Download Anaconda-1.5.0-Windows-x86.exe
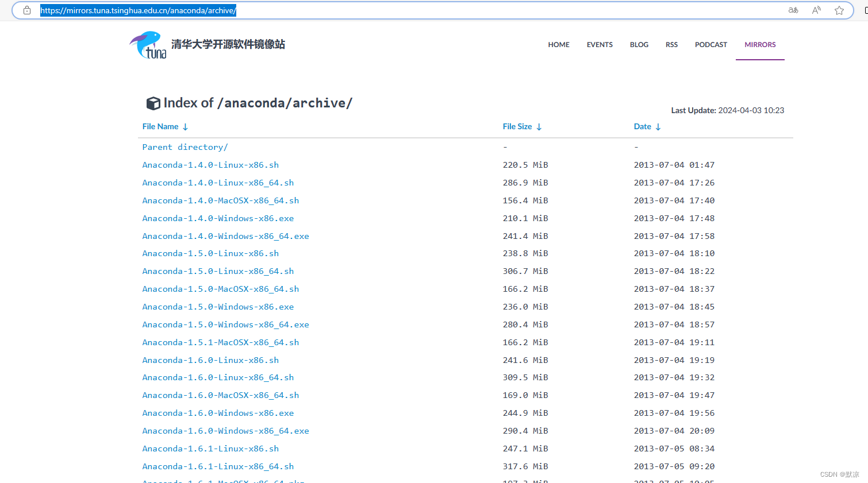The image size is (868, 483). 218,307
